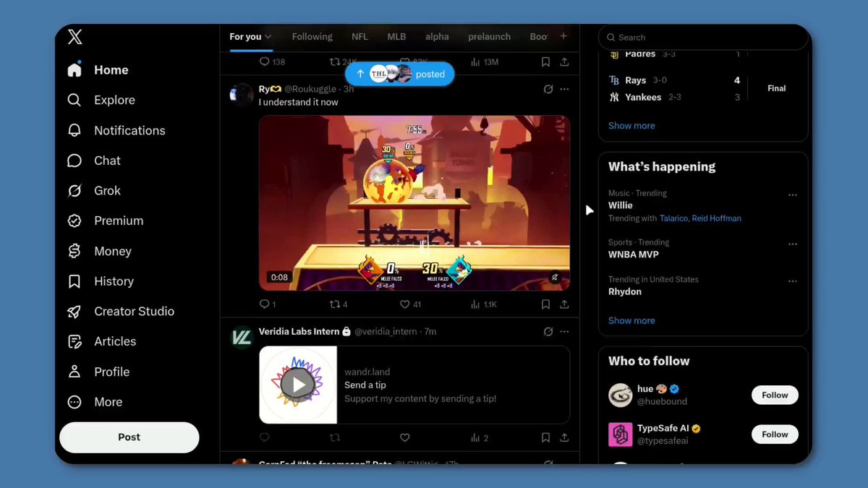868x488 pixels.
Task: Open more options on Veridia Labs post
Action: tap(564, 332)
